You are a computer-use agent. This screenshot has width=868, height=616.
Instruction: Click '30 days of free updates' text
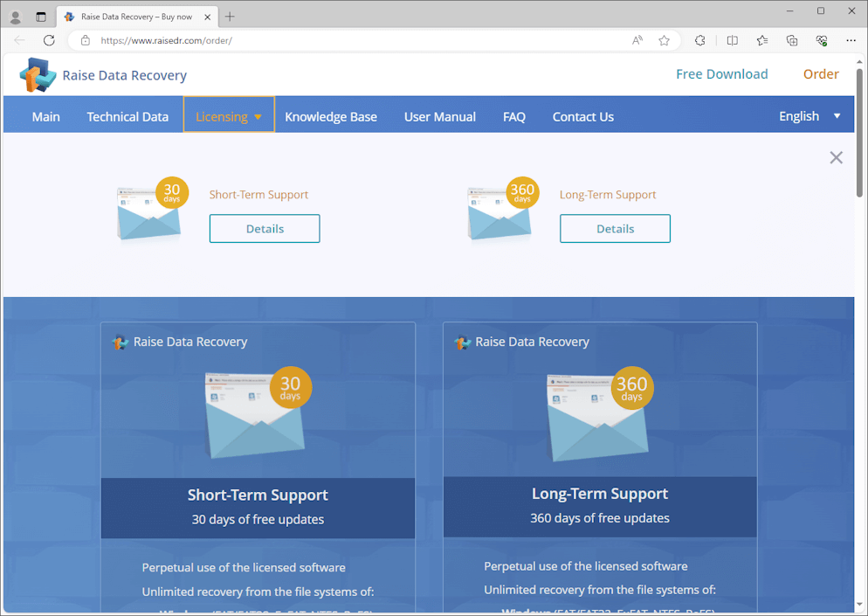point(258,520)
